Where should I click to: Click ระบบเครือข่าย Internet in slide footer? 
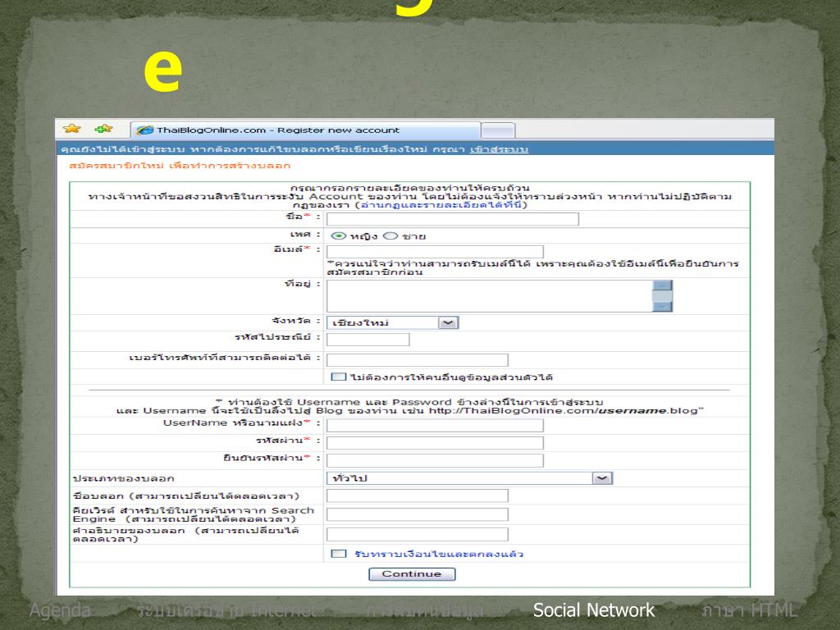pos(226,610)
